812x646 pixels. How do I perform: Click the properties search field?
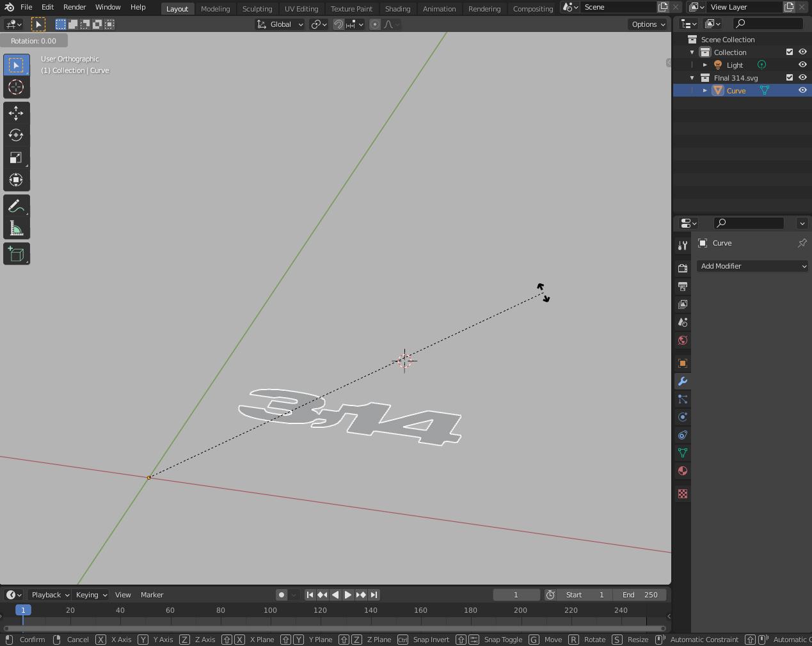tap(749, 223)
